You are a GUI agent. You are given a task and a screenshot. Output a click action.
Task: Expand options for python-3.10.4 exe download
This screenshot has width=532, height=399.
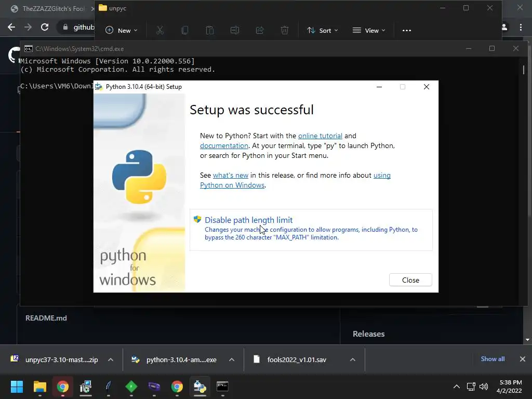pyautogui.click(x=232, y=360)
